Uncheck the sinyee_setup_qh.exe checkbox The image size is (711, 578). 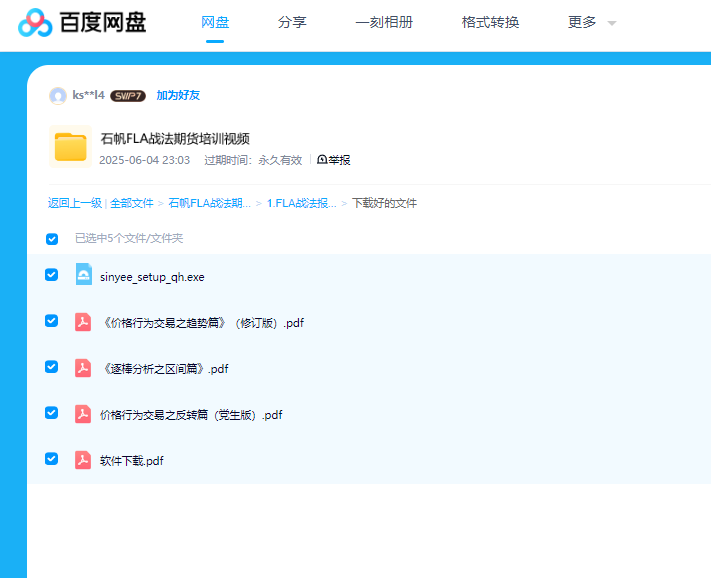[x=52, y=275]
